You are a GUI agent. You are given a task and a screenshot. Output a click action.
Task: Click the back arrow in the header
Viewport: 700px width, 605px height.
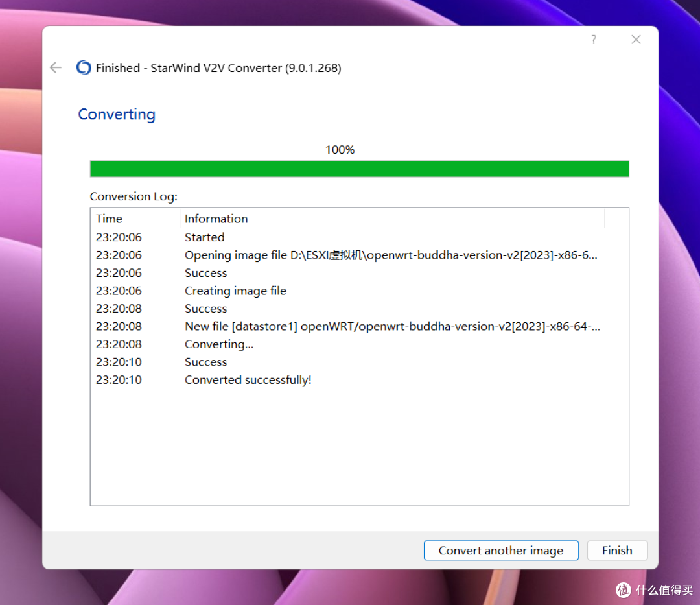[56, 67]
